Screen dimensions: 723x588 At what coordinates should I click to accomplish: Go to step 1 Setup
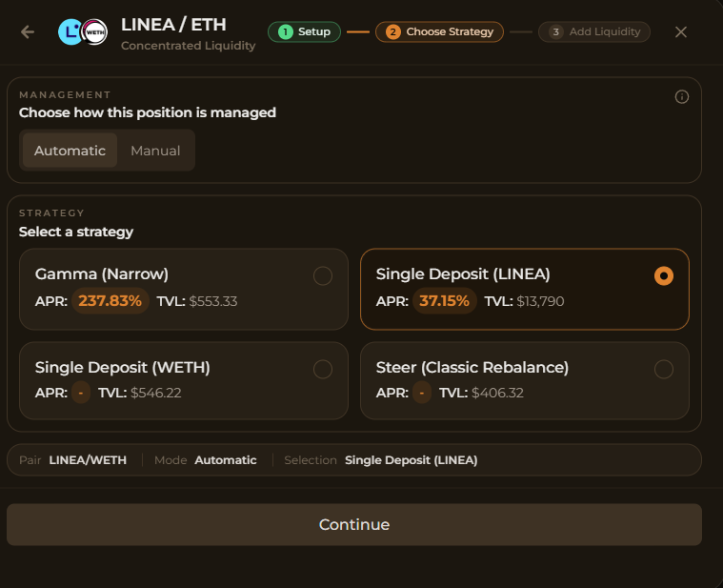pyautogui.click(x=304, y=31)
